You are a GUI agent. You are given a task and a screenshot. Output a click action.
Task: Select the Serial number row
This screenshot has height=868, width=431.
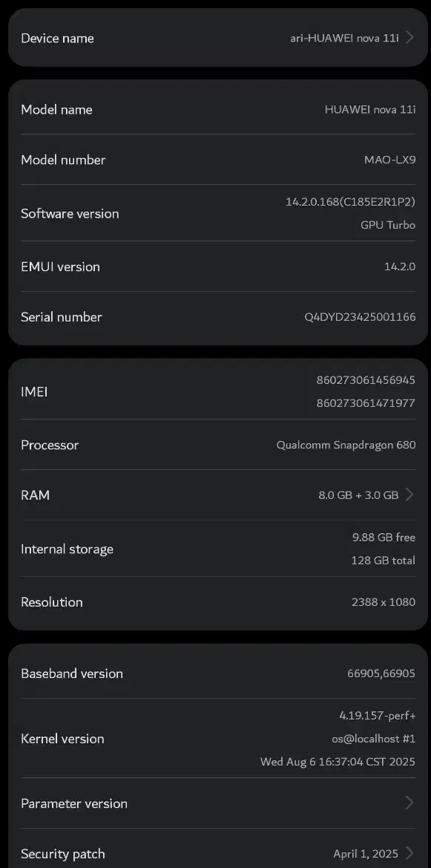(x=215, y=317)
